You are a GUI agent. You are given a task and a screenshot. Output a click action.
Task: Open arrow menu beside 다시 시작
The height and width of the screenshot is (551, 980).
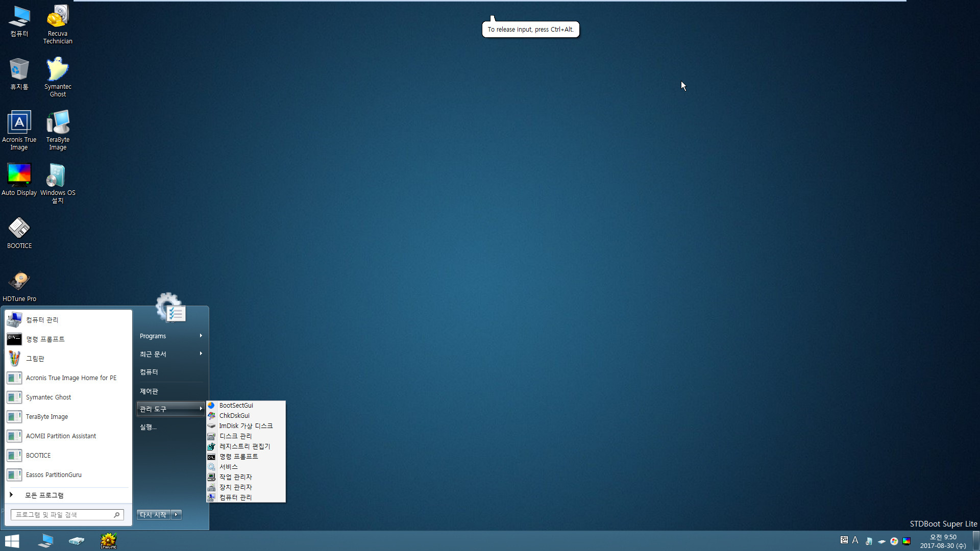click(x=176, y=515)
